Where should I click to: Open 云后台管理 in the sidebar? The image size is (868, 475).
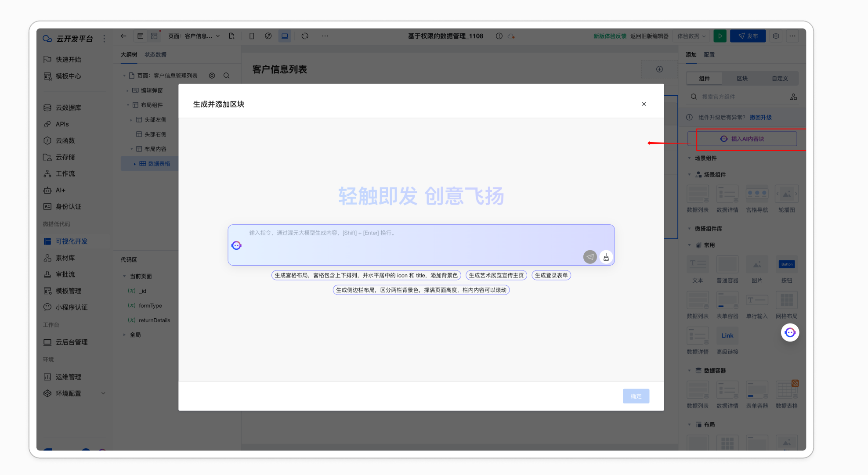pos(71,342)
